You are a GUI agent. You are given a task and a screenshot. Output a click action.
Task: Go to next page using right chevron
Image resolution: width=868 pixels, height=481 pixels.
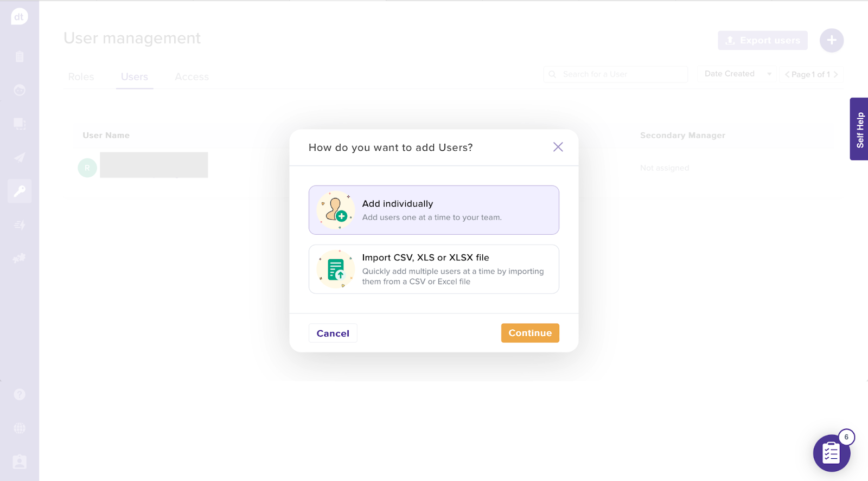[836, 74]
